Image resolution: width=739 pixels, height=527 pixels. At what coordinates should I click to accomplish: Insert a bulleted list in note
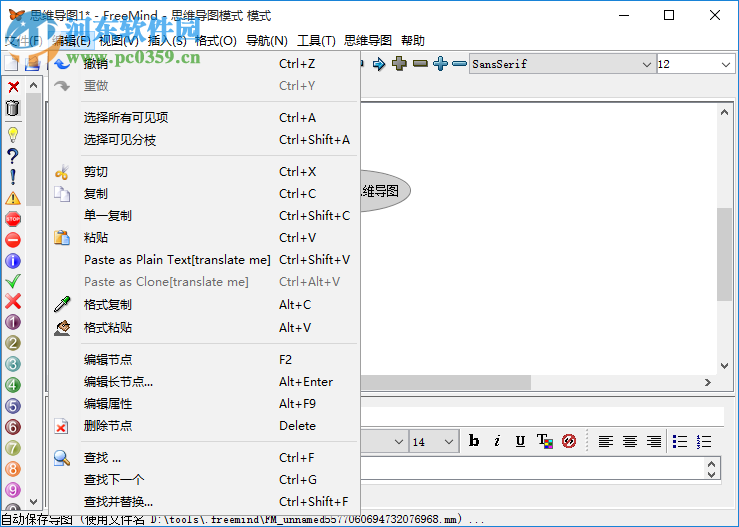[x=680, y=441]
